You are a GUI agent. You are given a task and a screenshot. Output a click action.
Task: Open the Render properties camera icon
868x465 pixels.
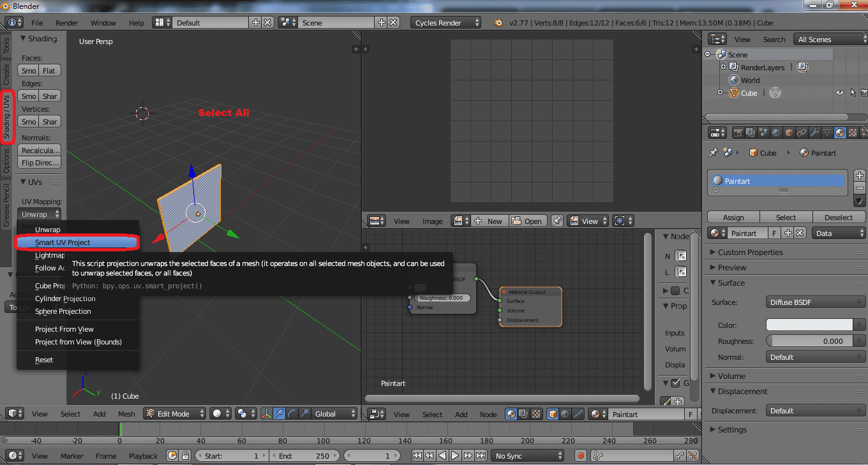pyautogui.click(x=738, y=133)
